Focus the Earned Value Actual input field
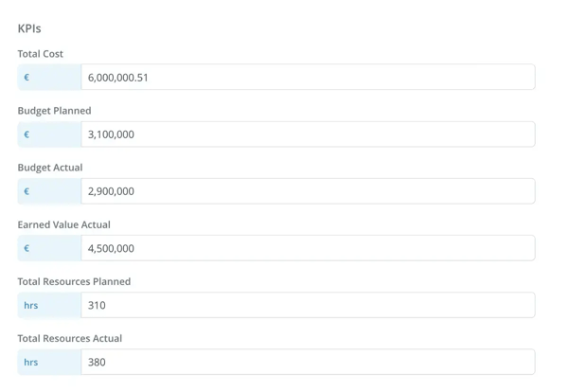 tap(308, 248)
